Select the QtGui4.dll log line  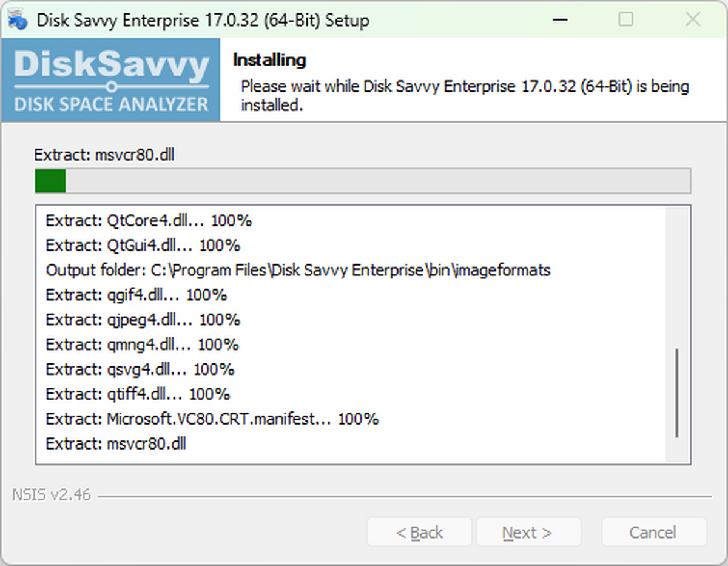click(143, 245)
